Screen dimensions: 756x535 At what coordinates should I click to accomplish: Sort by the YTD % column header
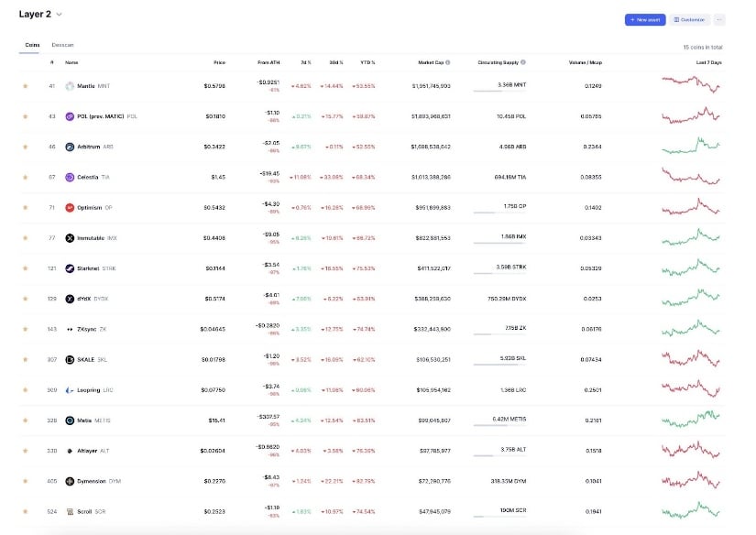367,62
